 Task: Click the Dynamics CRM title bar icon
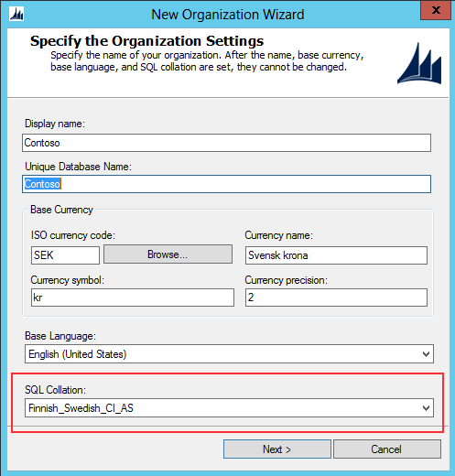tap(16, 14)
